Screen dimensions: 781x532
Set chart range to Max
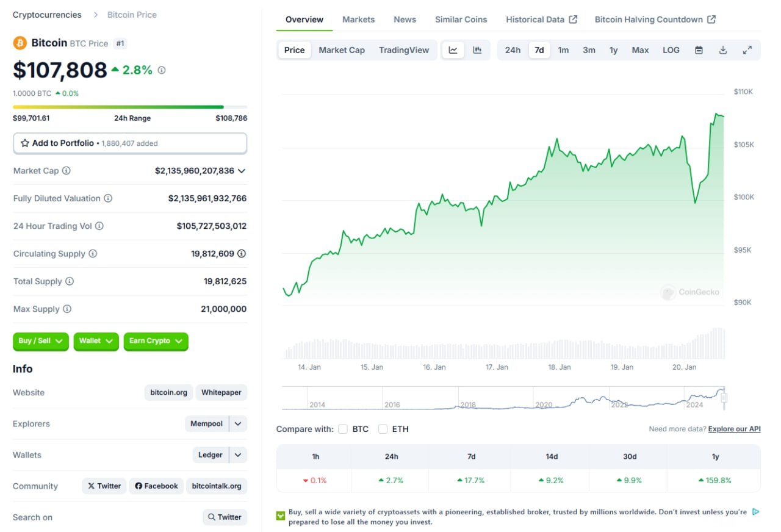tap(640, 50)
